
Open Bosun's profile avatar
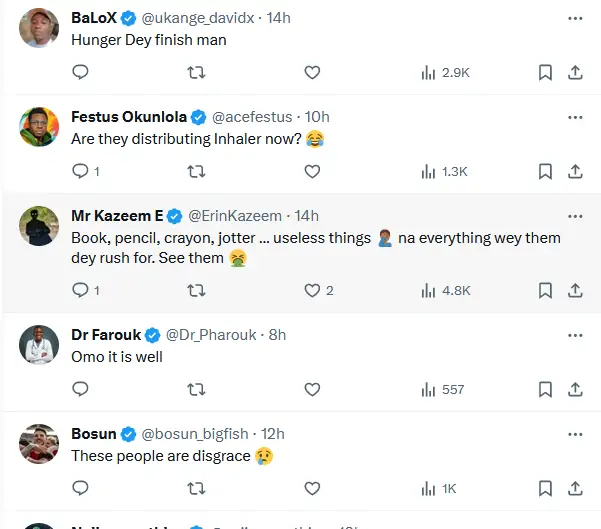[x=39, y=444]
